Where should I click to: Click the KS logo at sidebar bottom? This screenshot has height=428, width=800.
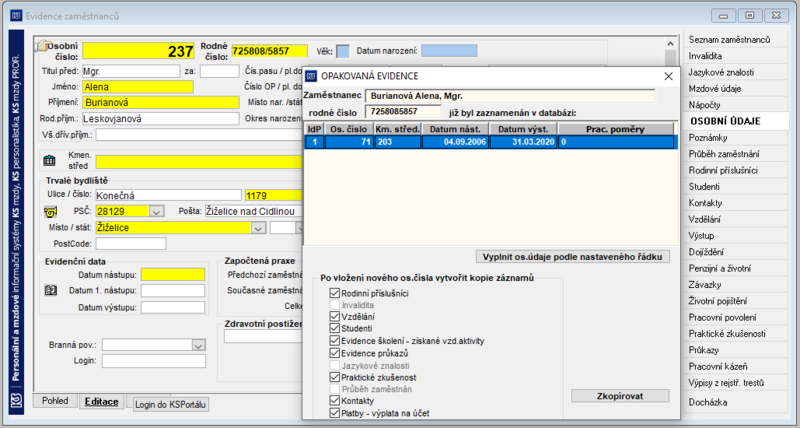16,400
